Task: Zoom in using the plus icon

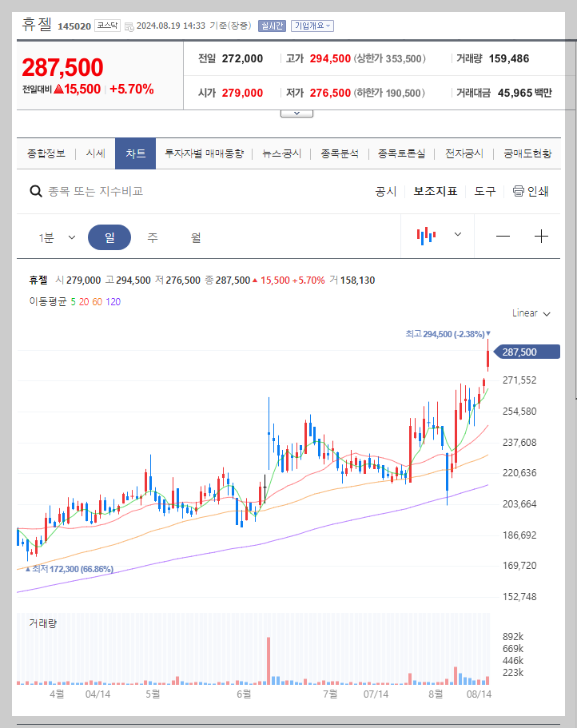Action: click(542, 235)
